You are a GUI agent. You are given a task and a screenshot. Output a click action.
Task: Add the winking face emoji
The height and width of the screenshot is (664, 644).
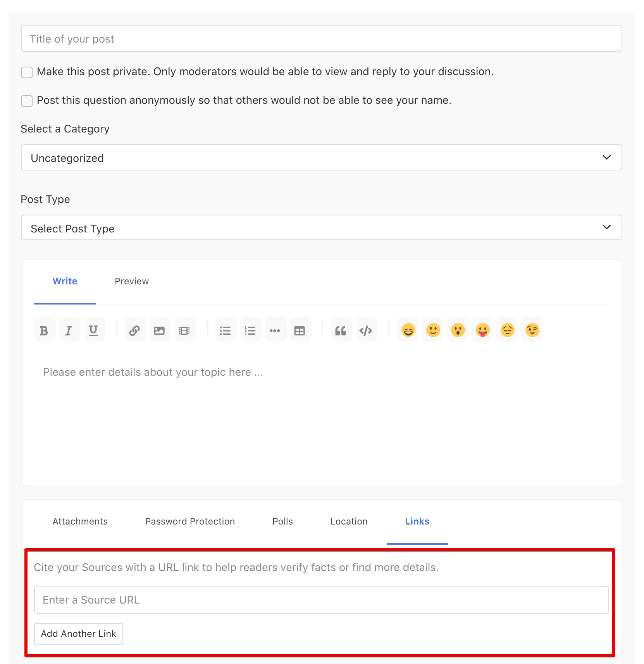(x=532, y=330)
